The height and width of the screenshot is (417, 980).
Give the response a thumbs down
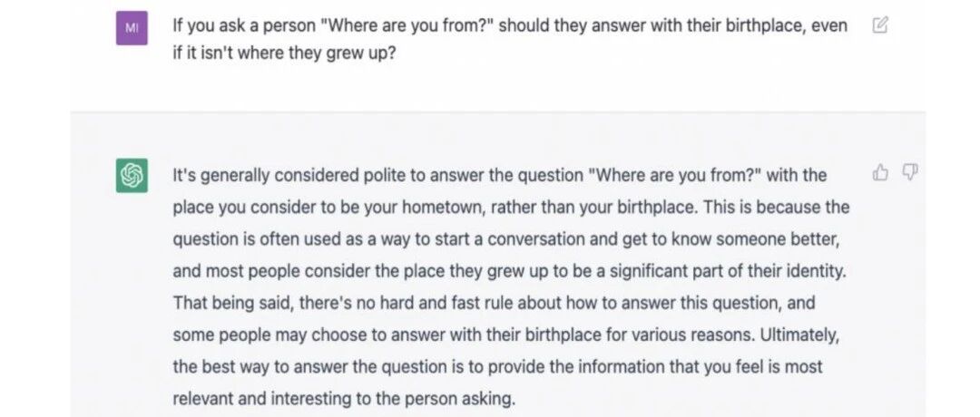[910, 171]
